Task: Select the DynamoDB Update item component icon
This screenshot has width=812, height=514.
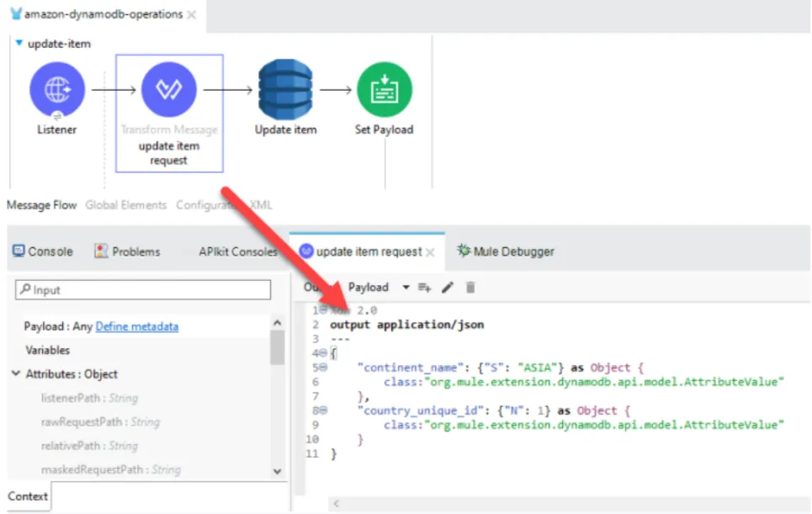Action: pos(285,89)
